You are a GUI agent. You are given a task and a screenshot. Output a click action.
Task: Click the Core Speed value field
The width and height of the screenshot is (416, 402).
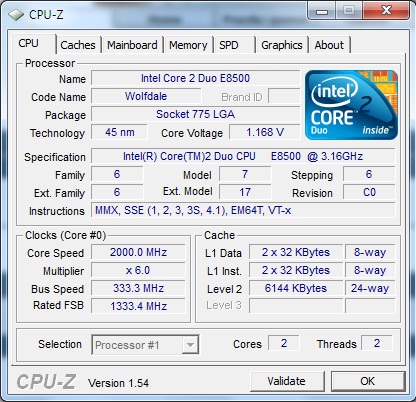138,252
